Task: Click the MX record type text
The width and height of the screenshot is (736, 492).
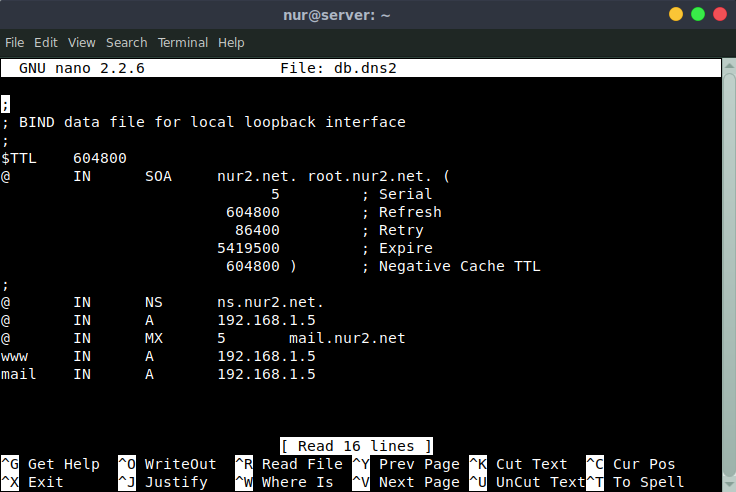Action: pyautogui.click(x=153, y=338)
